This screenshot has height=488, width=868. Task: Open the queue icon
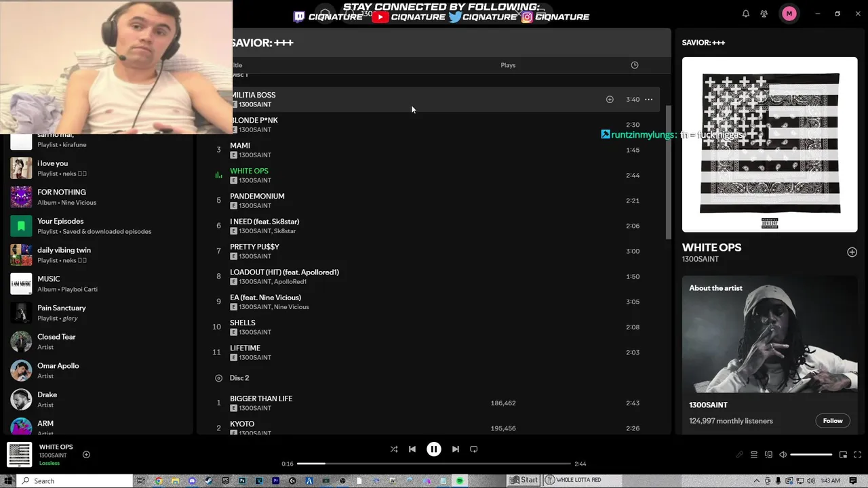754,455
